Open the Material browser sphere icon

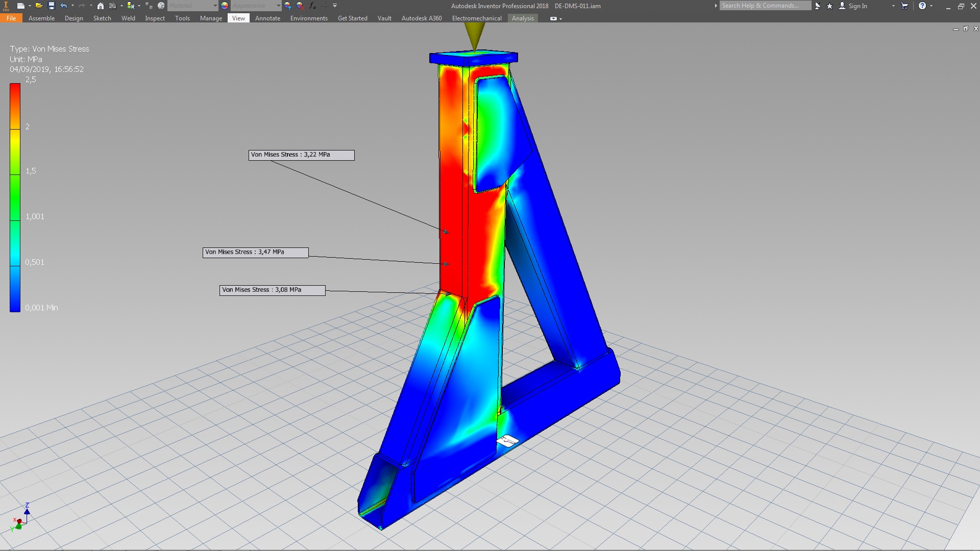(x=161, y=6)
